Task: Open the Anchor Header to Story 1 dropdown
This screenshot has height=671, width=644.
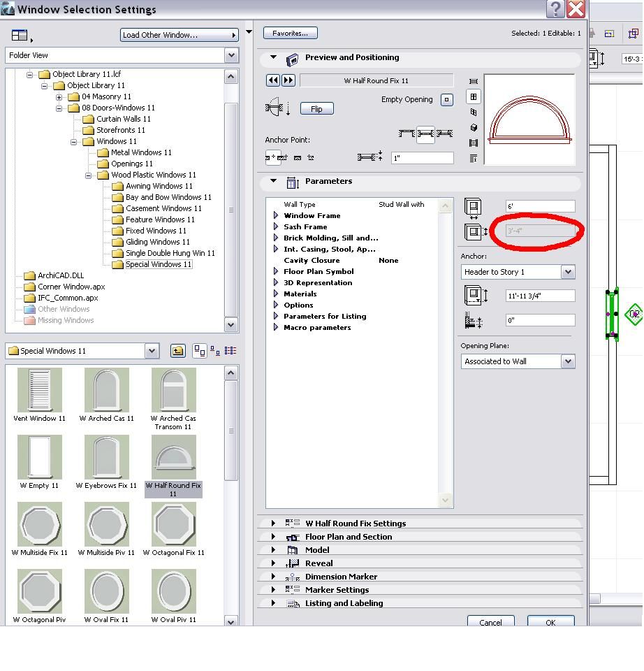Action: 568,272
